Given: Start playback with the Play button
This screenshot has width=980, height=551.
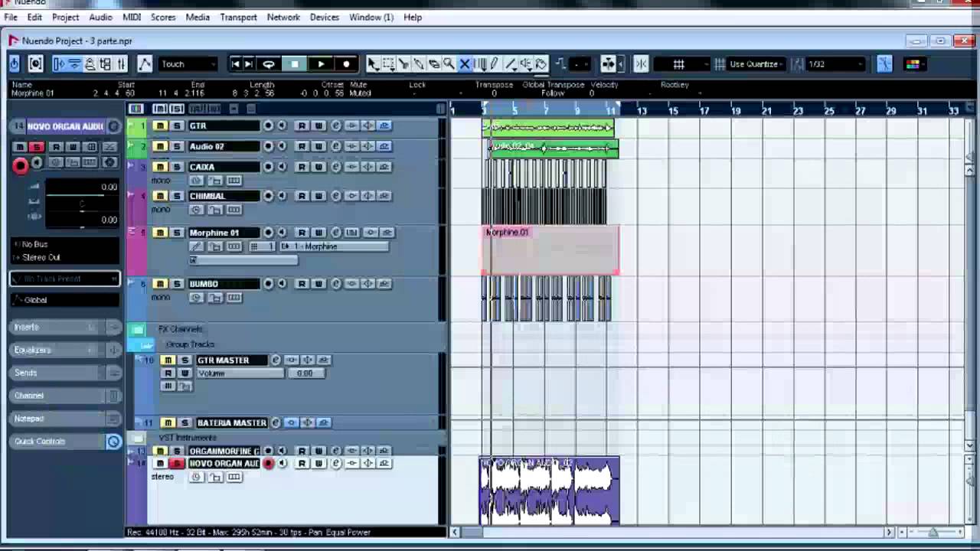Looking at the screenshot, I should click(x=321, y=64).
